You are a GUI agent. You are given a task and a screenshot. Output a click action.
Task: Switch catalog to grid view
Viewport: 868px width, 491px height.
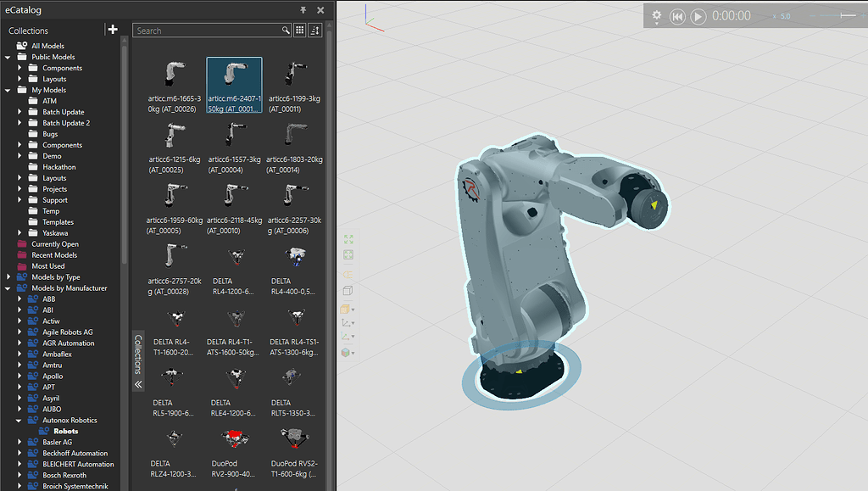coord(300,31)
